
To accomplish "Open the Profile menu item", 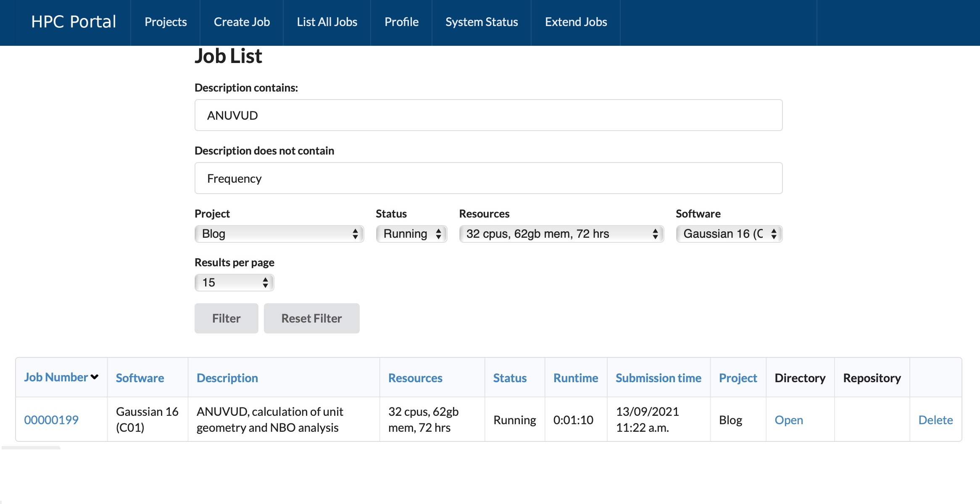I will [x=401, y=22].
